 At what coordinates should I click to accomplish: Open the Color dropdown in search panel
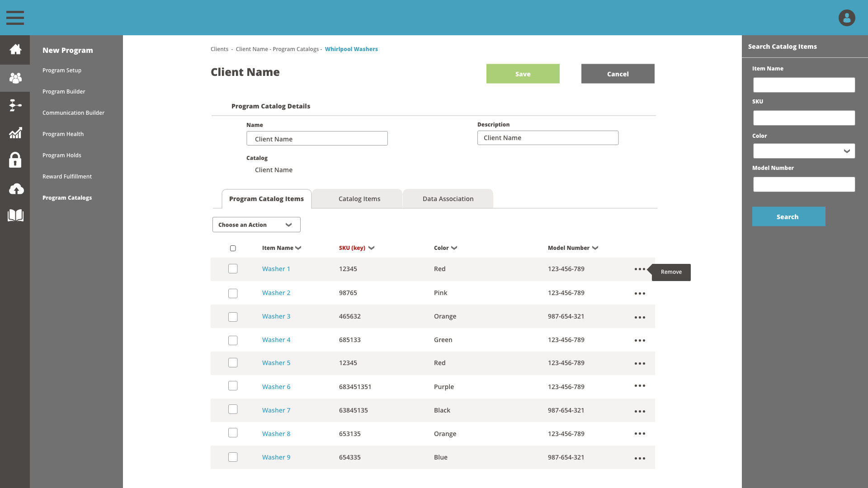pyautogui.click(x=804, y=151)
